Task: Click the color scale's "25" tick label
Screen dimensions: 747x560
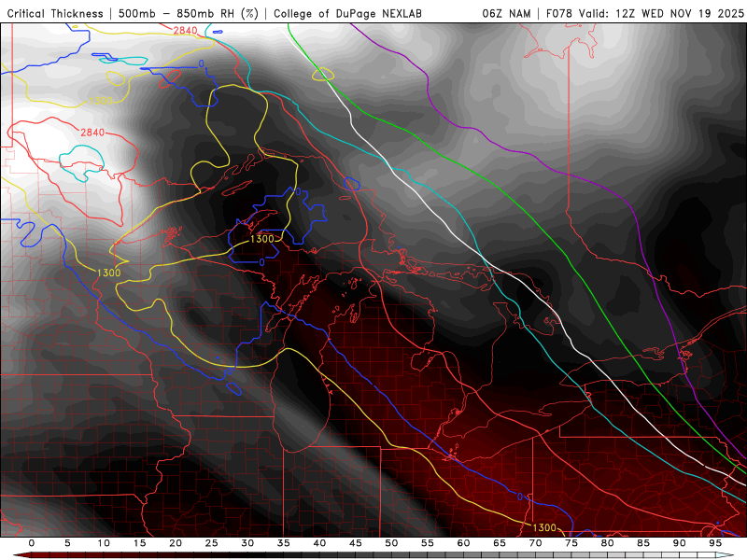Action: tap(212, 543)
